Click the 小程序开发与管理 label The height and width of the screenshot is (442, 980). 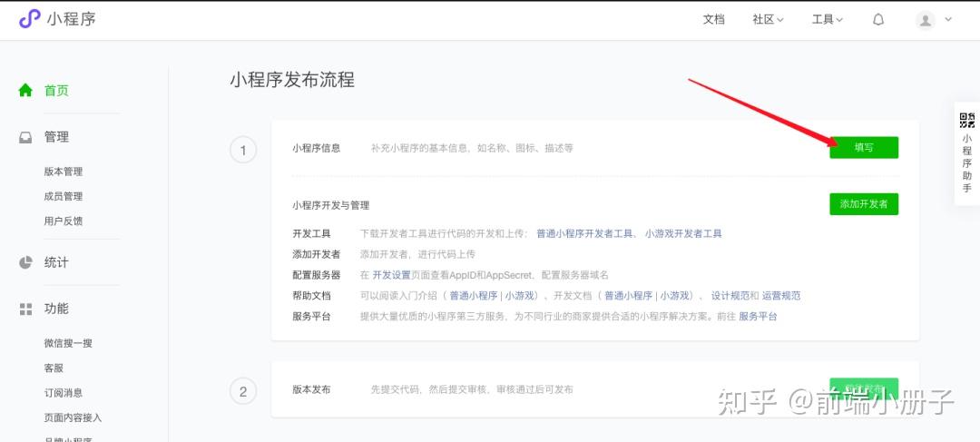pos(330,205)
